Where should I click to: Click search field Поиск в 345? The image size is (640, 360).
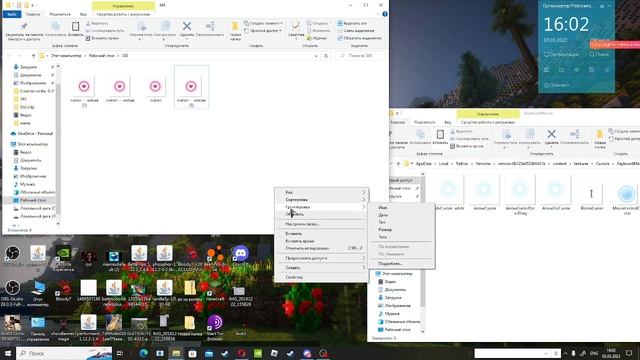point(360,56)
